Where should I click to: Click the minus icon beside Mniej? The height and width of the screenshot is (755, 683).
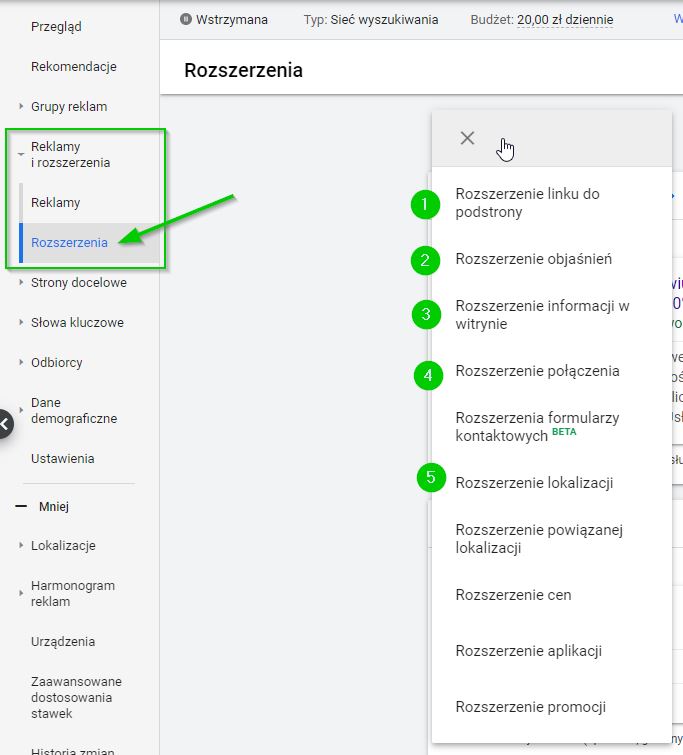21,506
